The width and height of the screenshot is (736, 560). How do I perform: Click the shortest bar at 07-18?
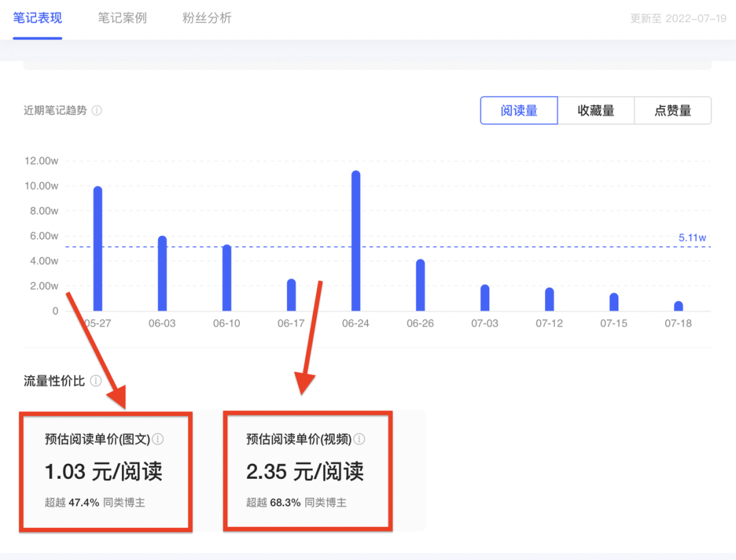678,306
